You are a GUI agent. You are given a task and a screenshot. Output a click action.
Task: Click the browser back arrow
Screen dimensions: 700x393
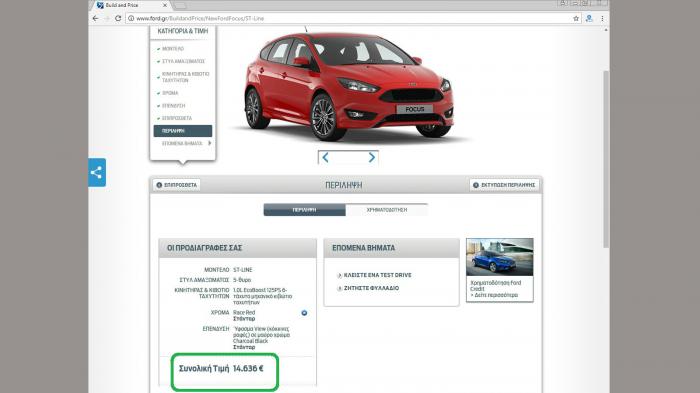click(96, 18)
